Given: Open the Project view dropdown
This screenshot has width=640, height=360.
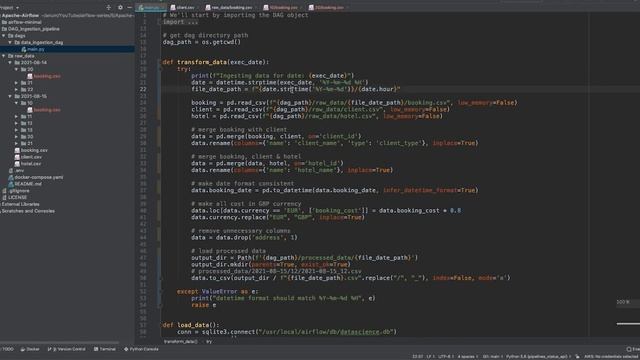Looking at the screenshot, I should coord(9,7).
